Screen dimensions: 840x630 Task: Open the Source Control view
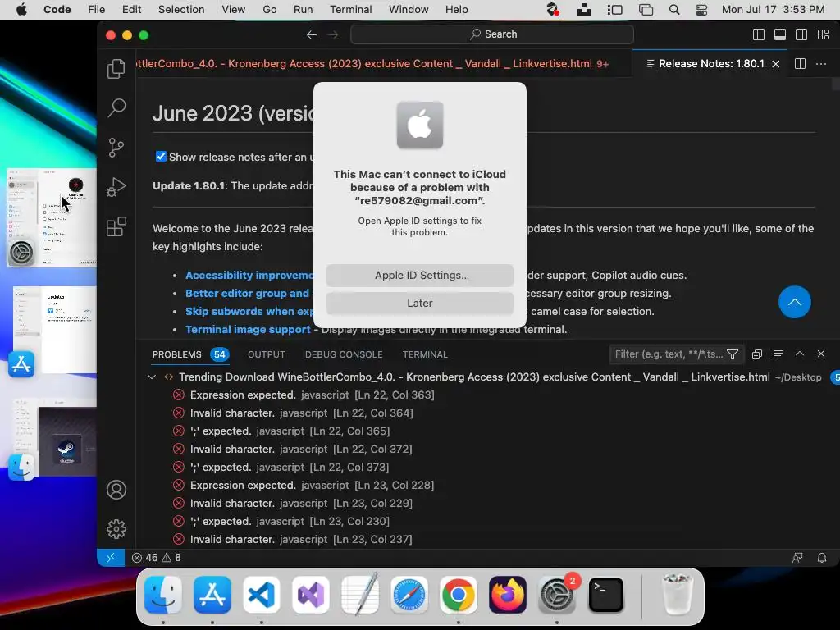click(x=116, y=148)
